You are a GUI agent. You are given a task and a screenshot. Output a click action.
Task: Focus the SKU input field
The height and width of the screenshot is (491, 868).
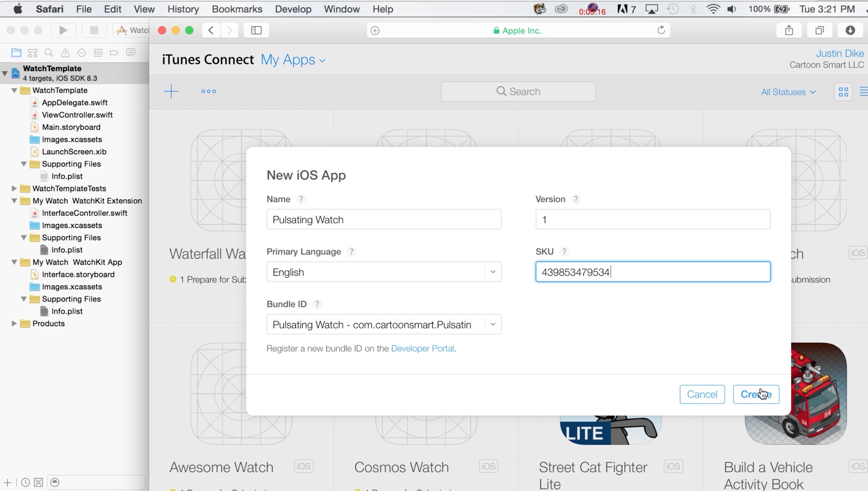point(653,272)
